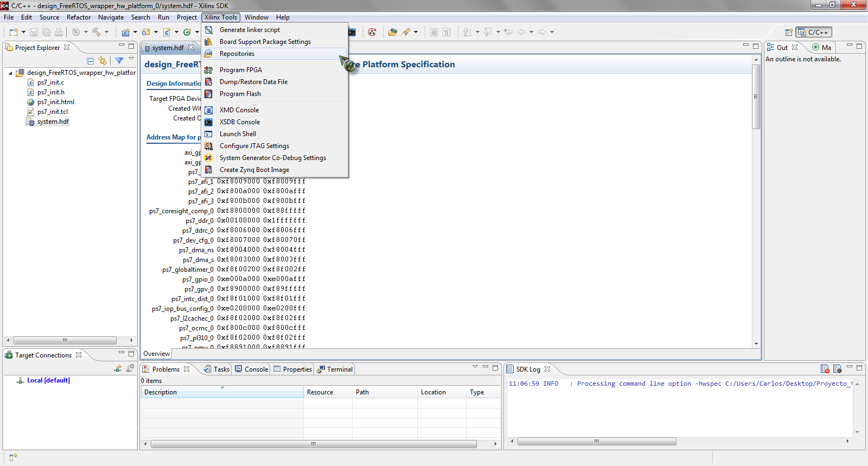Choose Repositories from Xilinx Tools menu

tap(275, 54)
